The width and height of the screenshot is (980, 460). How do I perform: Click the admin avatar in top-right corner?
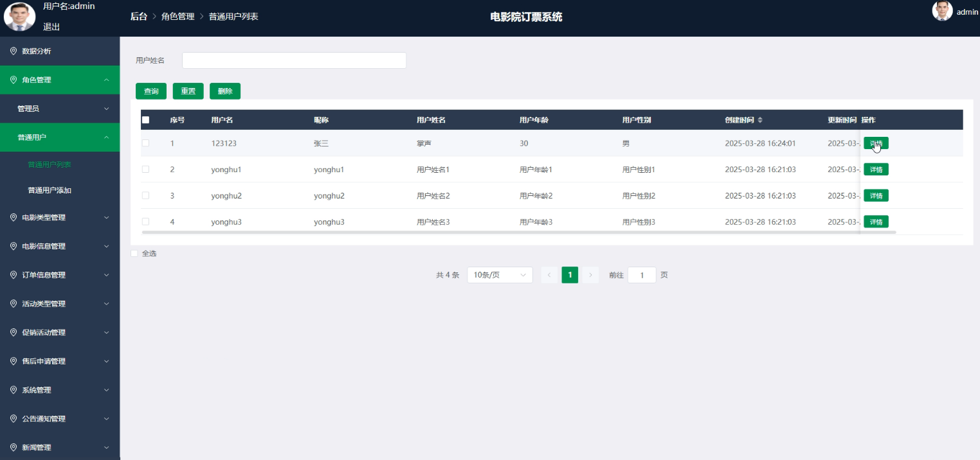tap(942, 11)
